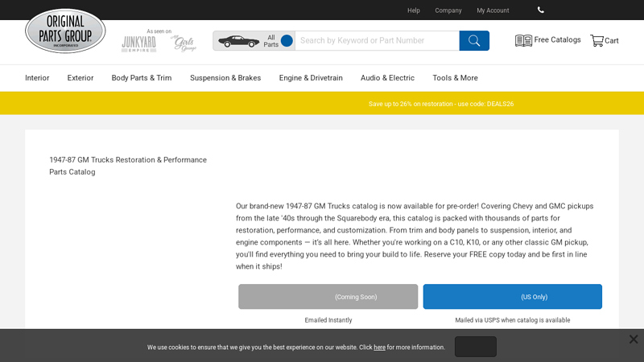The image size is (644, 362).
Task: Open the Body Parts & Trim menu
Action: pyautogui.click(x=142, y=78)
